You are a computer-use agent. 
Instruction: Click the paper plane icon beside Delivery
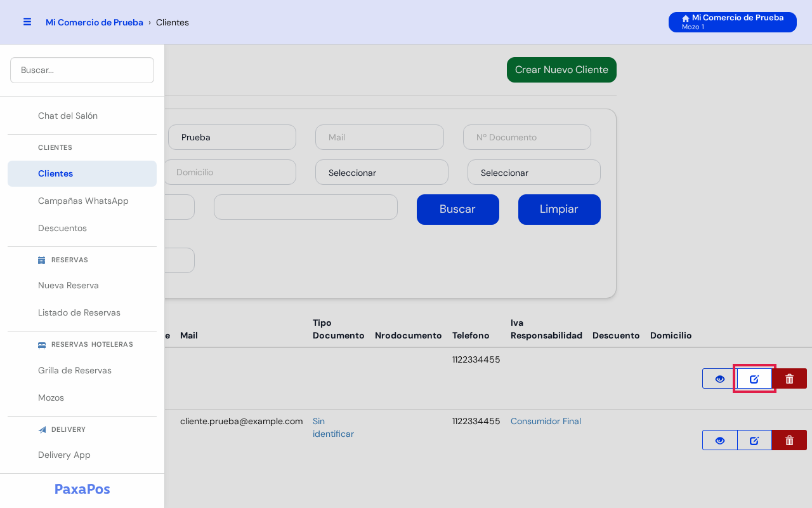coord(42,430)
